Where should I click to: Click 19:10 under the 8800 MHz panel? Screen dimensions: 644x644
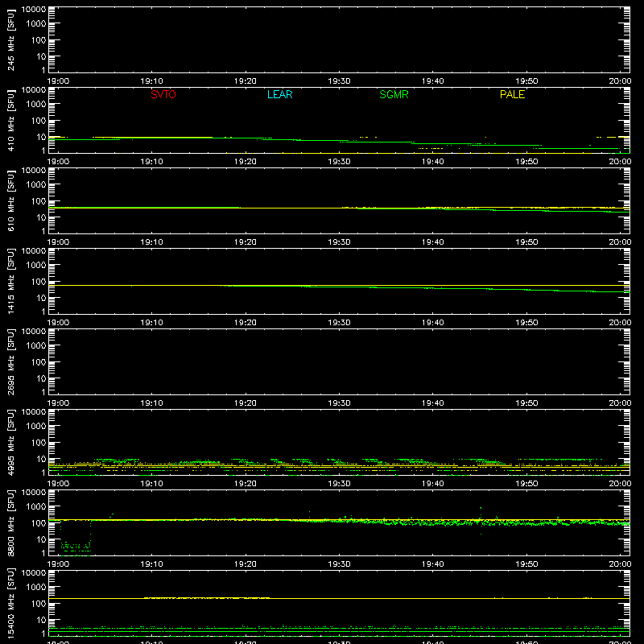(x=151, y=564)
